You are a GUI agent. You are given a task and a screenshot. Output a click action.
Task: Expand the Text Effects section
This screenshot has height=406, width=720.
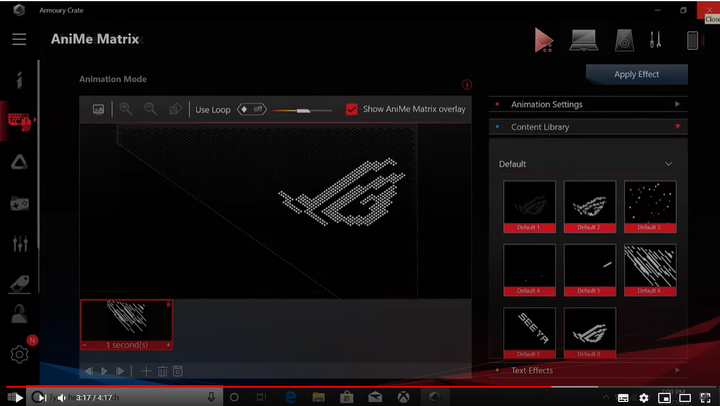(x=588, y=370)
